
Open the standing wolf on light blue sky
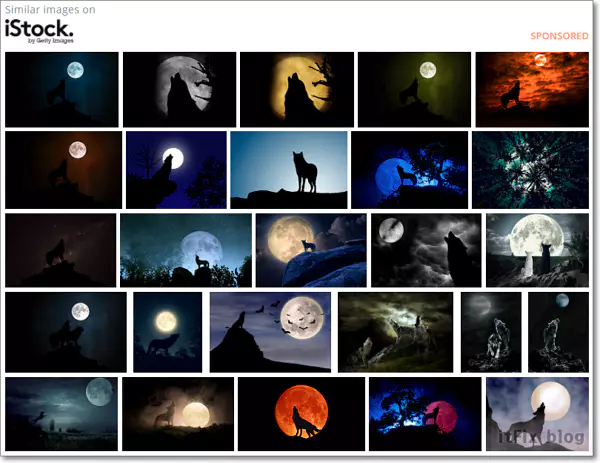(x=289, y=170)
